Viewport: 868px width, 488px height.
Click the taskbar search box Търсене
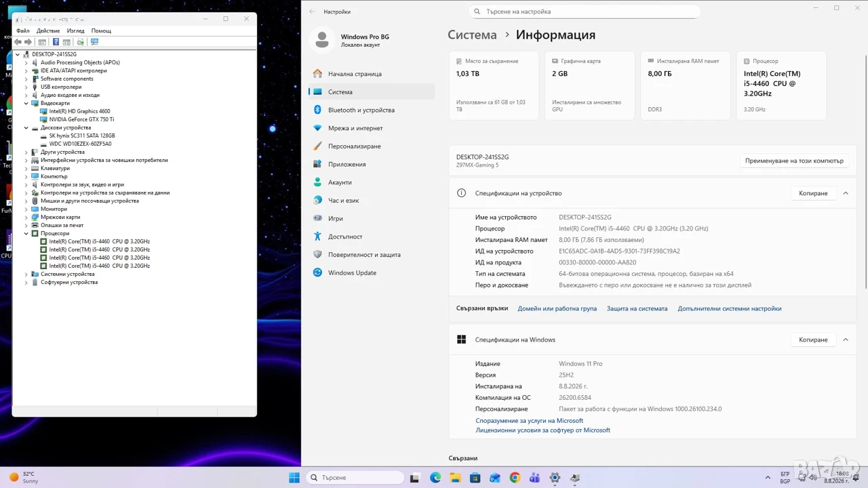[355, 478]
